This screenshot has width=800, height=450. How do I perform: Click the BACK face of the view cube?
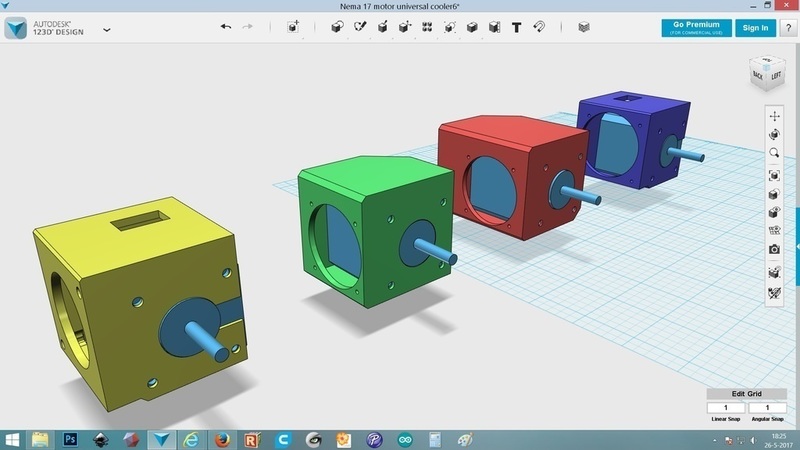758,76
